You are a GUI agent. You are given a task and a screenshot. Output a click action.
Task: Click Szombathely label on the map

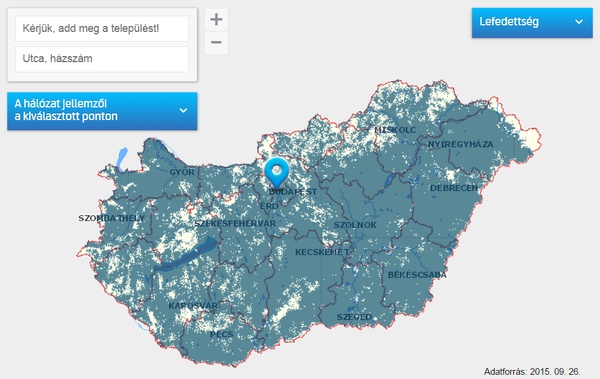pos(112,218)
